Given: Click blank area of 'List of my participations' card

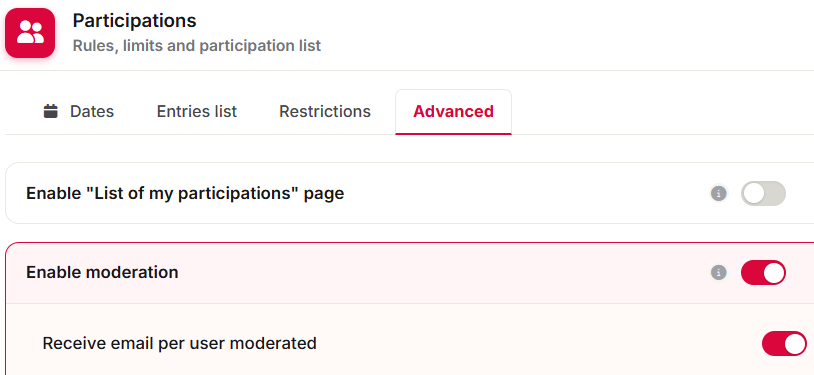Looking at the screenshot, I should point(519,194).
